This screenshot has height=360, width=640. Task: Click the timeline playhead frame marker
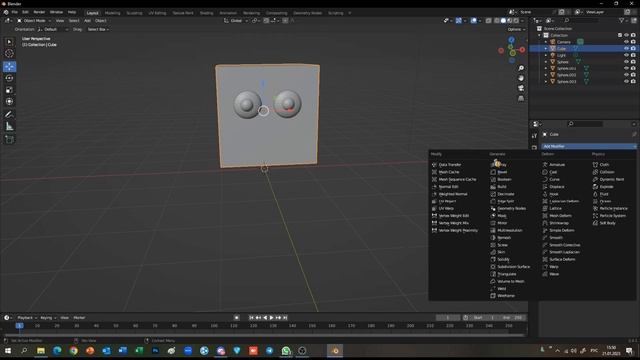coord(19,326)
